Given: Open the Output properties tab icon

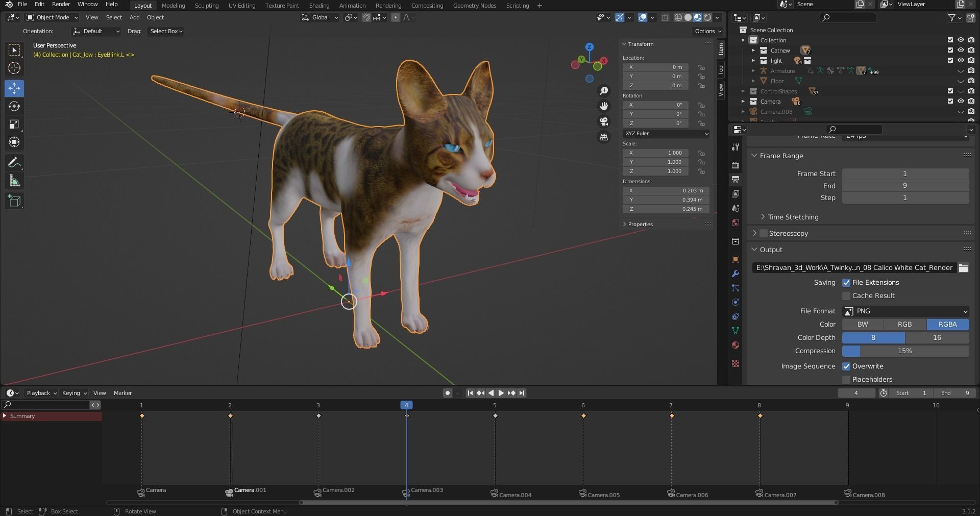Looking at the screenshot, I should [735, 180].
